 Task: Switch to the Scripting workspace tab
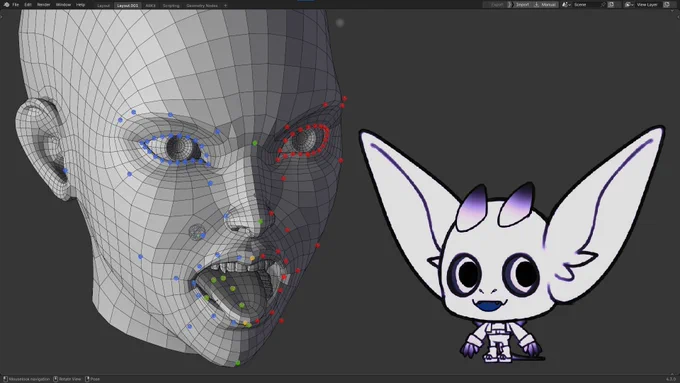pos(171,6)
